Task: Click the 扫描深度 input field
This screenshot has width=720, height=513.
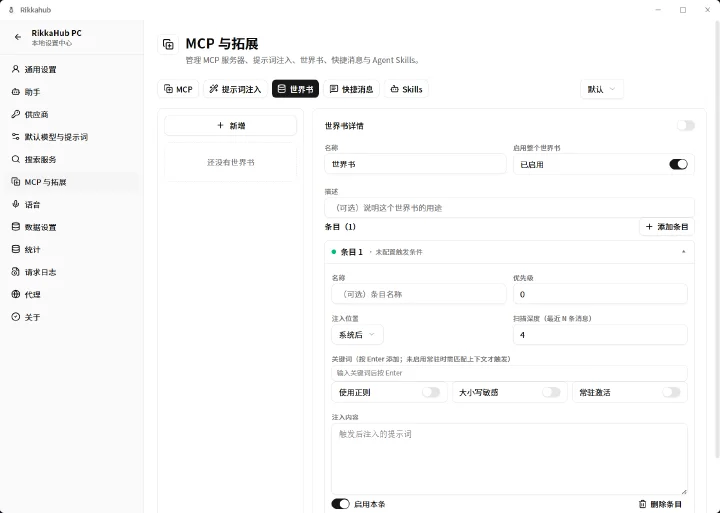Action: coord(600,335)
